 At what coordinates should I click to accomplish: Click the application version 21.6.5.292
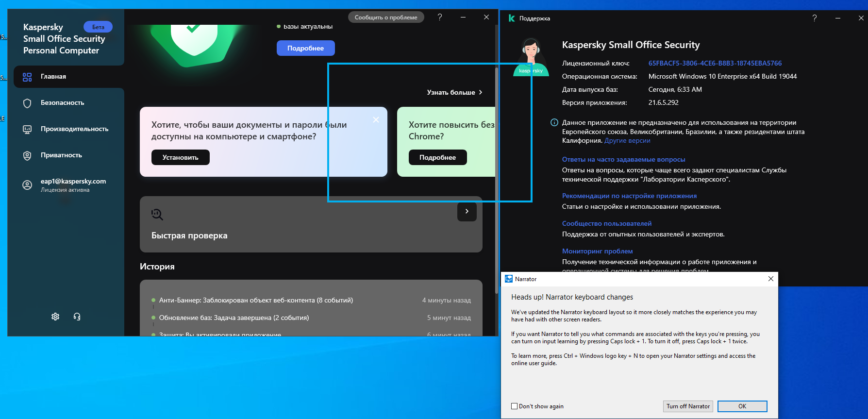pos(664,102)
